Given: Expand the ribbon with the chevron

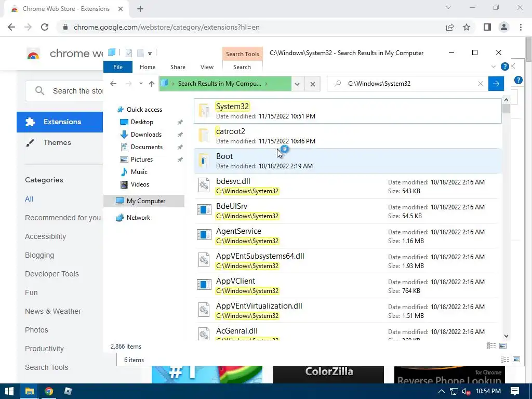Looking at the screenshot, I should click(x=494, y=66).
